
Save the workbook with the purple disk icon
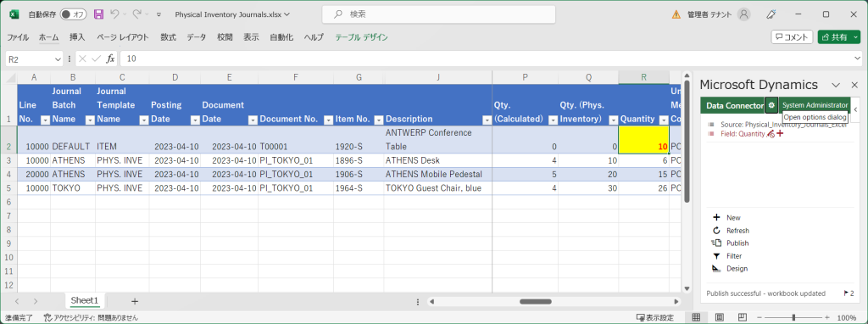(x=98, y=14)
